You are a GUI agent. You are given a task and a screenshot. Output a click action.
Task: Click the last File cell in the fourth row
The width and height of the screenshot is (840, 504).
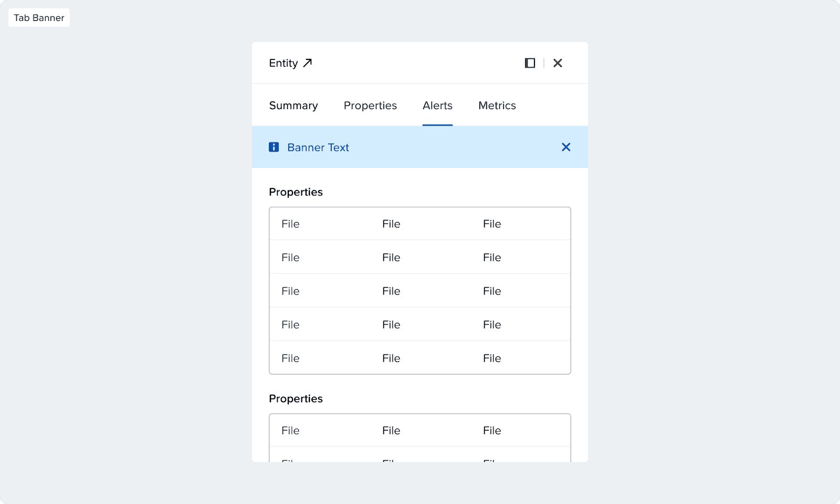[x=492, y=325]
